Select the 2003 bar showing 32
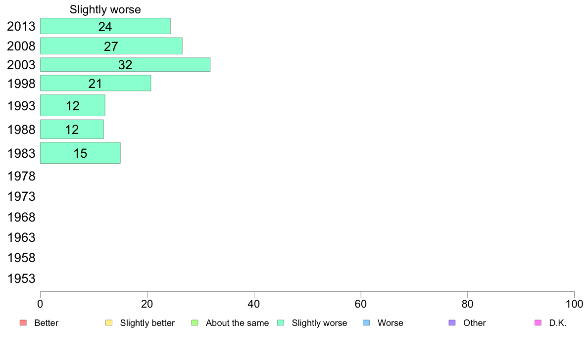 tap(125, 65)
